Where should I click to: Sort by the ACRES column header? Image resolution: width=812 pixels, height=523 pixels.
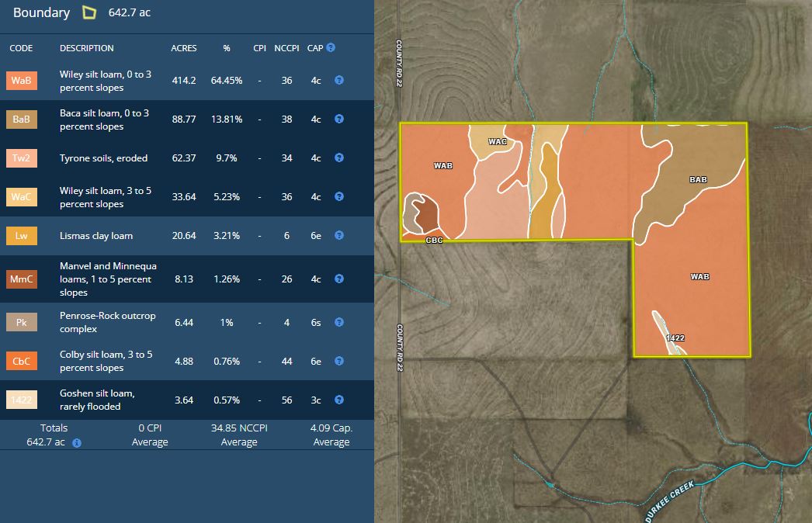click(x=184, y=48)
